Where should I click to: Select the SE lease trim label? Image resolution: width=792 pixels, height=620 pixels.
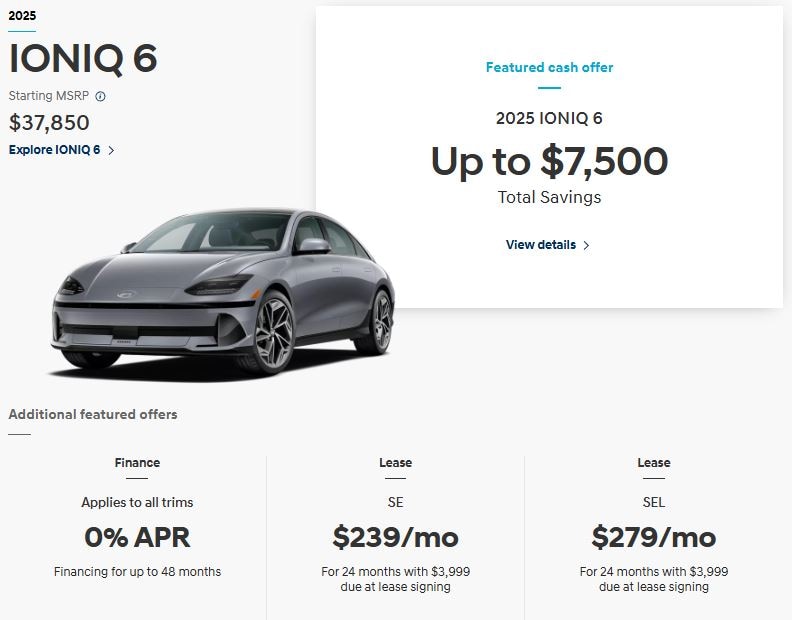pos(395,502)
